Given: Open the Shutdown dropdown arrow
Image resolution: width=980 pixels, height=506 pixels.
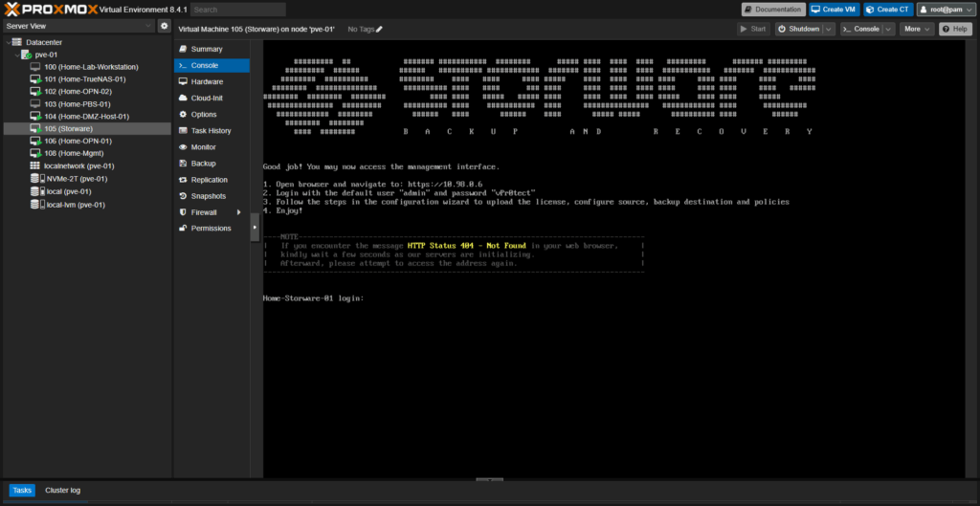Looking at the screenshot, I should point(830,30).
